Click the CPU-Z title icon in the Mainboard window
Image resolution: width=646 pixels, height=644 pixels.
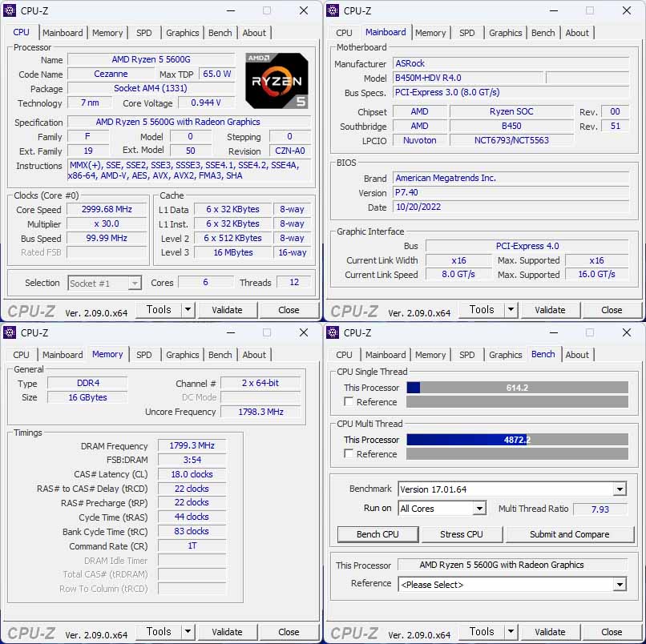pyautogui.click(x=332, y=10)
